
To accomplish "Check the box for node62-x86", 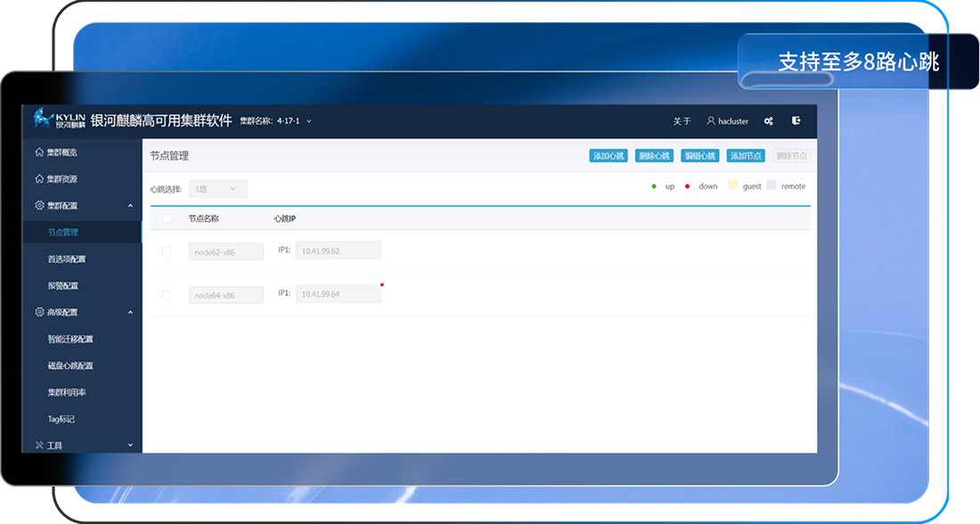I will pos(166,252).
